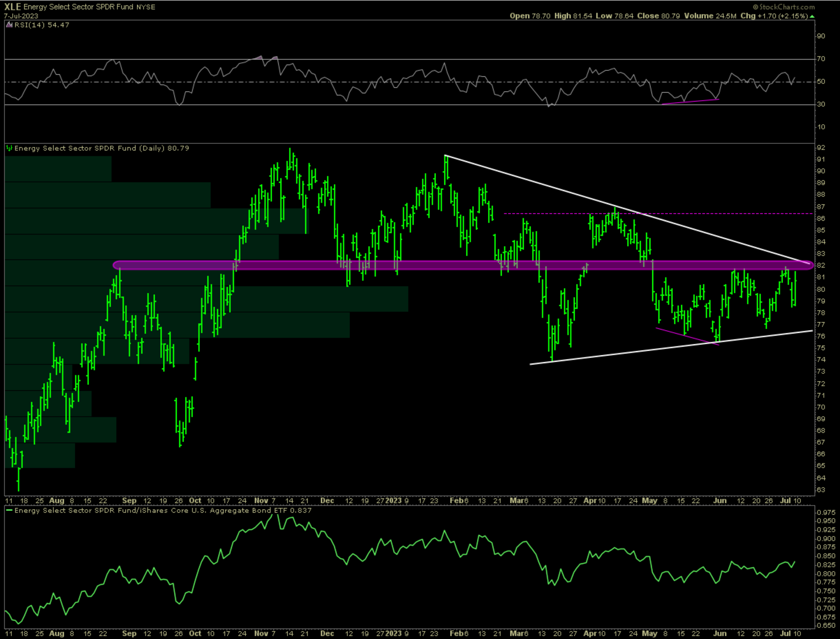Click the 0.975 label on the ratio axis
This screenshot has width=840, height=639.
tap(826, 512)
